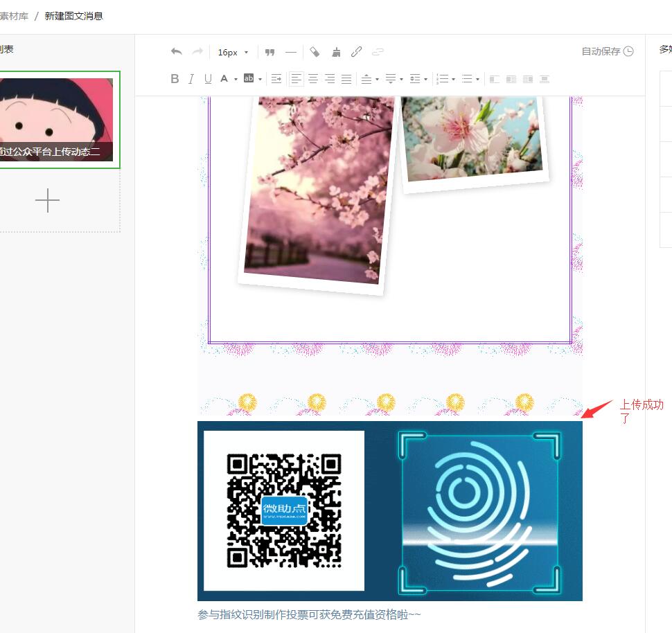Open line height dropdown arrow
This screenshot has width=672, height=633.
pyautogui.click(x=425, y=79)
